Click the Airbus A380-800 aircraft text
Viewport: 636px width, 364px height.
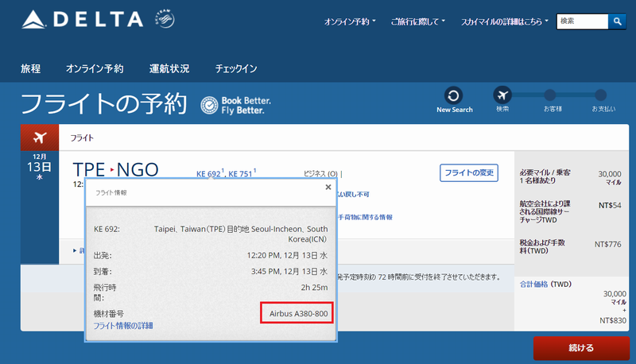(299, 313)
